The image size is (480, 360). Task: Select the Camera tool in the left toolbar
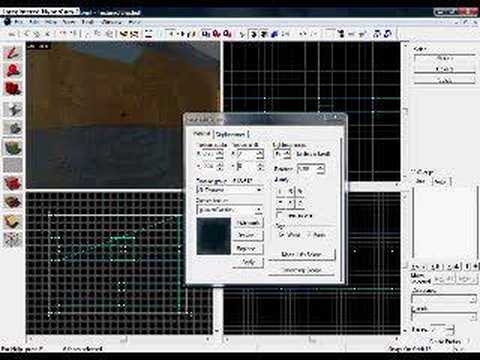point(13,88)
